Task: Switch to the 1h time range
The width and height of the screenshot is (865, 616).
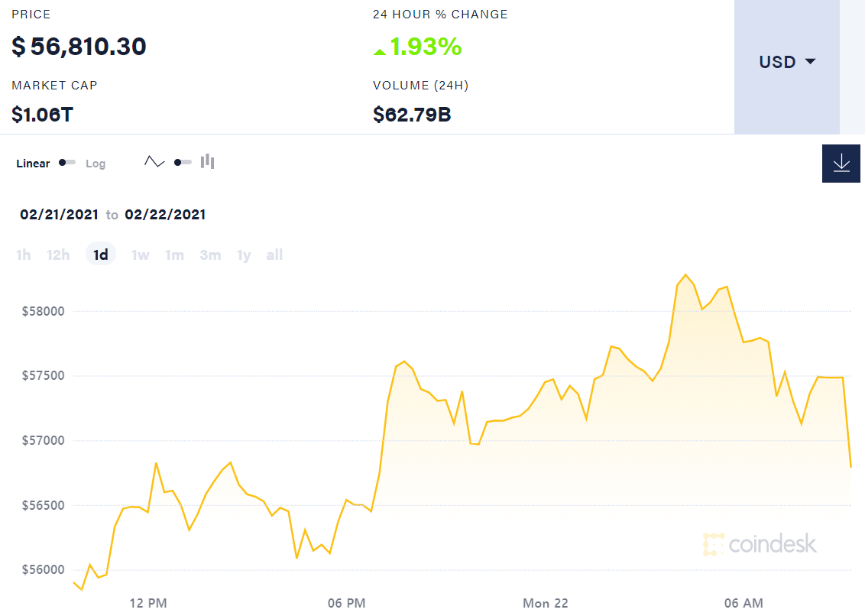Action: pos(24,255)
